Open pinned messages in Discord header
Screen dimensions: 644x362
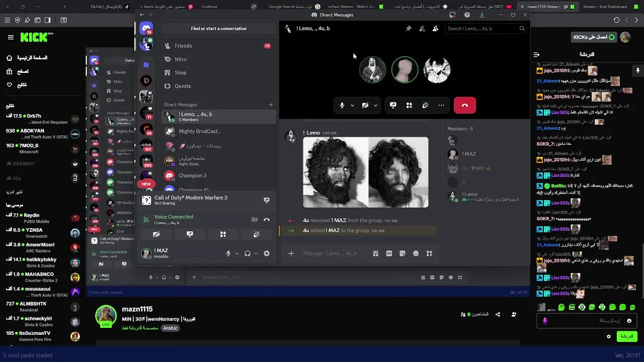point(409,29)
